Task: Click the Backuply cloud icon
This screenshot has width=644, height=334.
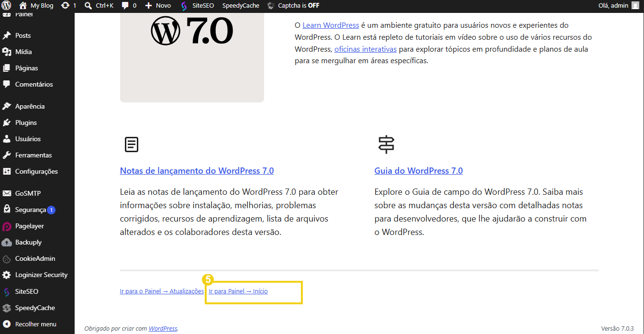Action: click(x=7, y=242)
